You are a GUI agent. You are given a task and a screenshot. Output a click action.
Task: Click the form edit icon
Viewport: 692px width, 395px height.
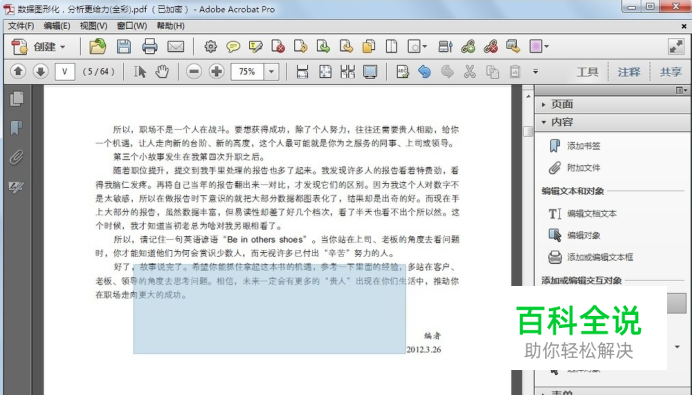click(x=445, y=46)
